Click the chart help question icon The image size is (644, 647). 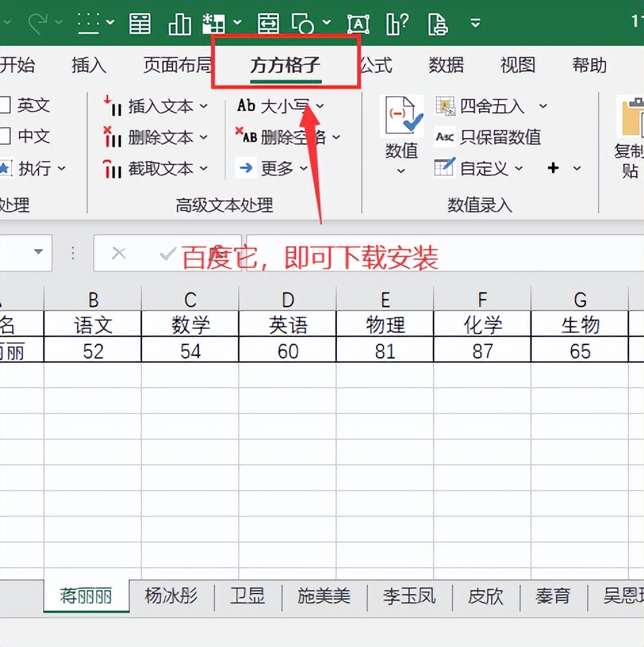[x=397, y=23]
